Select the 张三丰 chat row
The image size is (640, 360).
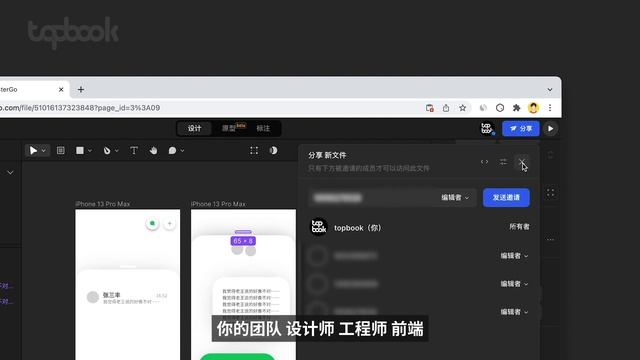pyautogui.click(x=127, y=298)
